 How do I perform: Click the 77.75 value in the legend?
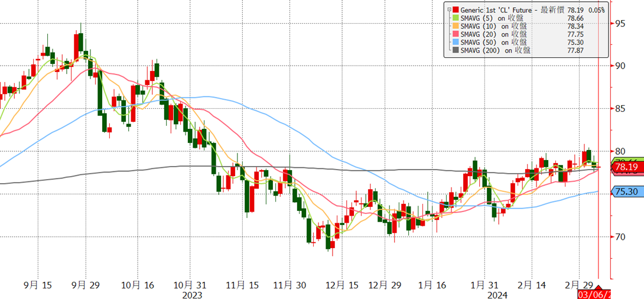click(x=576, y=34)
